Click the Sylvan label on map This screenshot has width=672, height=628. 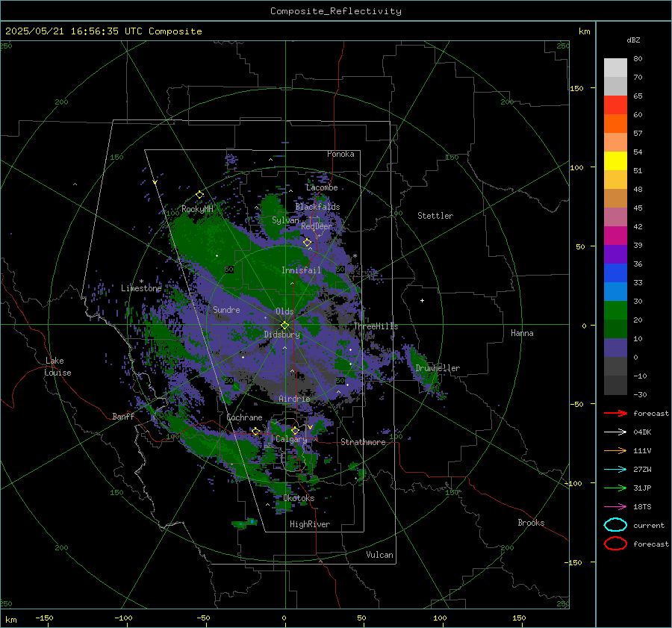285,220
